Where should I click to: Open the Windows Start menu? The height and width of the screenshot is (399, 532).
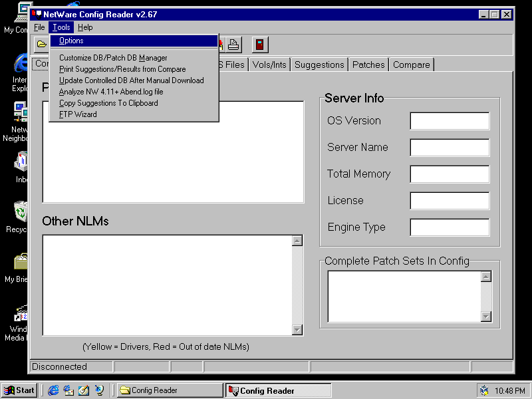(x=19, y=390)
